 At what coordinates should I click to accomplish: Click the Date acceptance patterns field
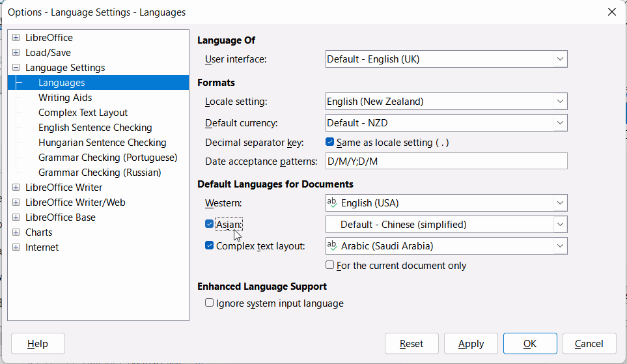446,161
